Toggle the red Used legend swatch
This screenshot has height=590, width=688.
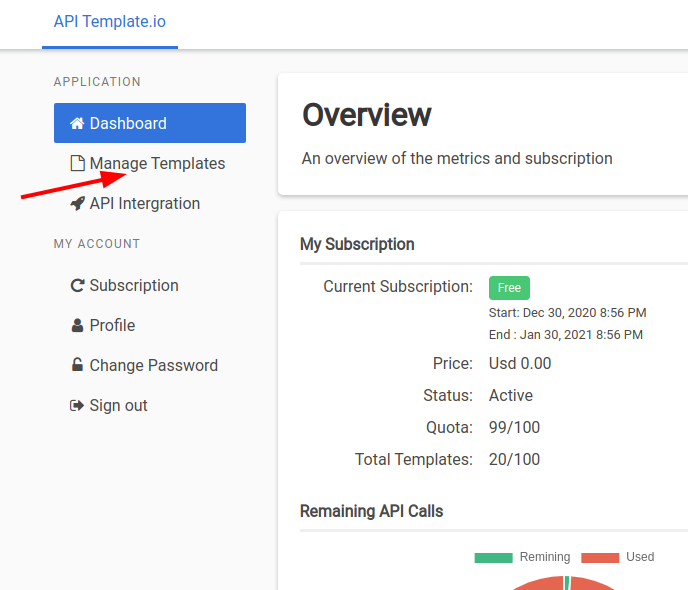[600, 558]
